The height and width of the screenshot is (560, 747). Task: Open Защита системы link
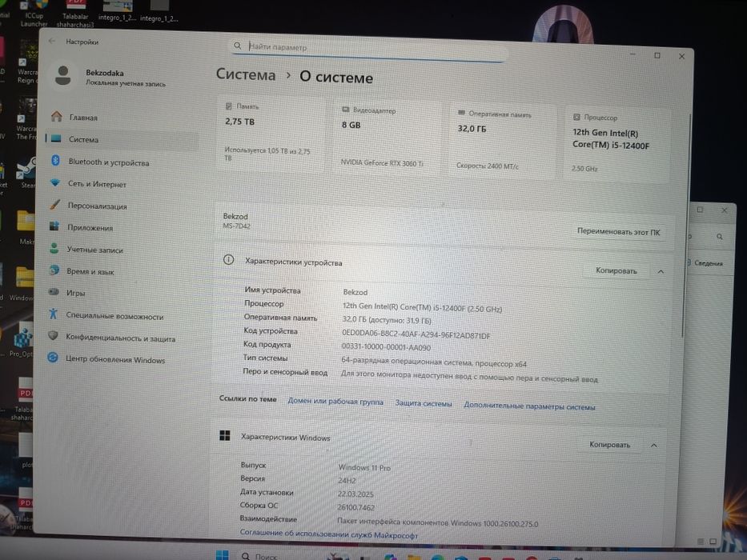coord(423,403)
